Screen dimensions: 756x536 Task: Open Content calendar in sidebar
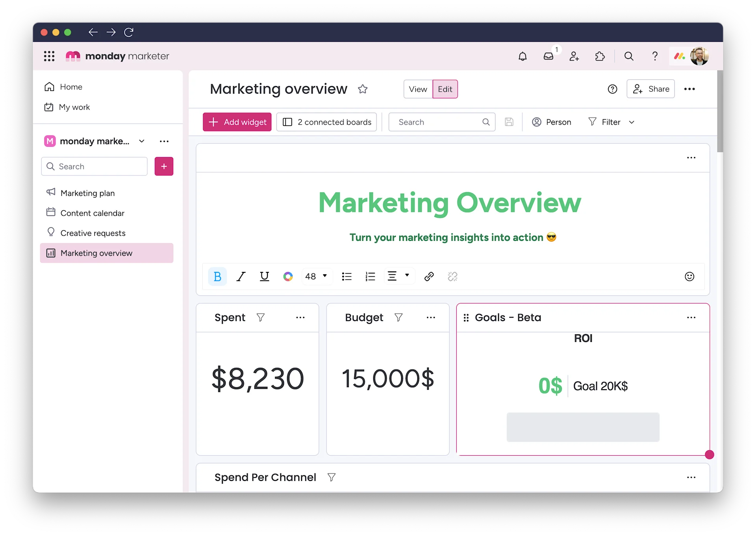pos(92,213)
